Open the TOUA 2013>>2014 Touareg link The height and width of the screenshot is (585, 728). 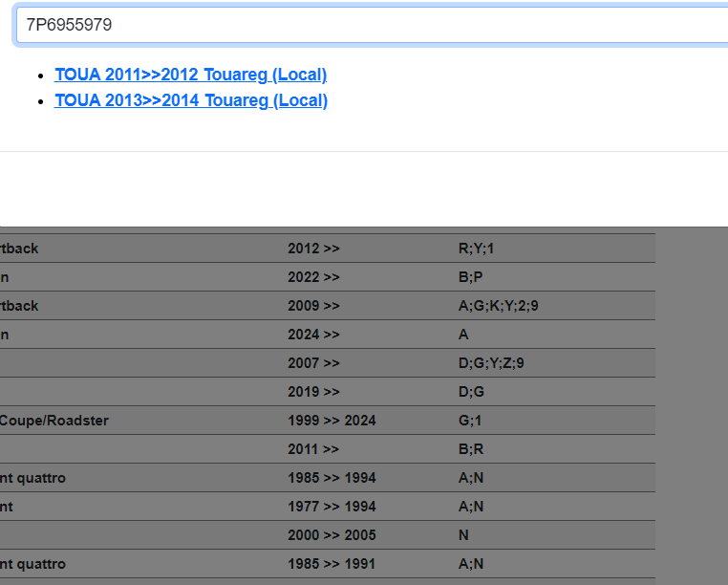click(x=190, y=100)
